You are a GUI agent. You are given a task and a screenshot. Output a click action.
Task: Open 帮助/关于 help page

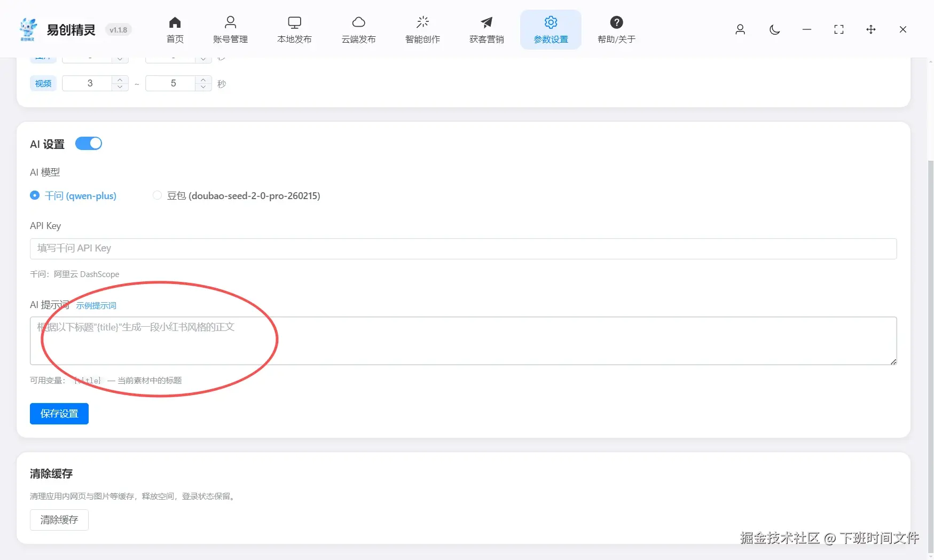(616, 30)
